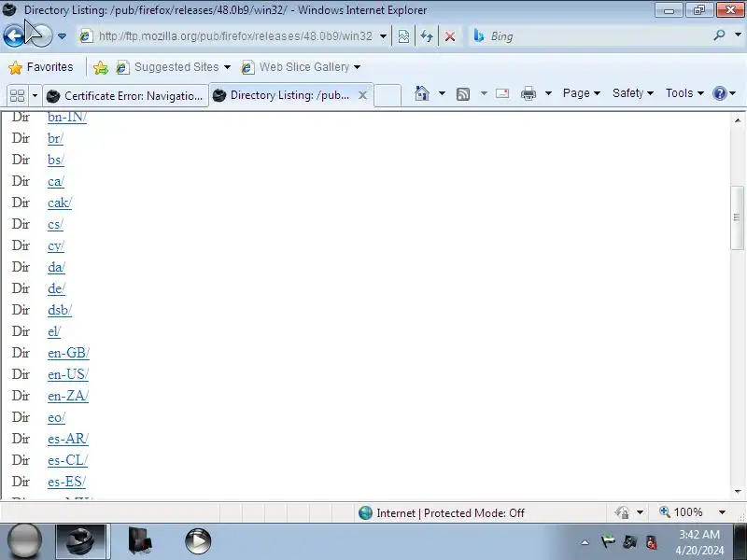Viewport: 747px width, 560px height.
Task: Open the de/ directory link
Action: click(56, 288)
